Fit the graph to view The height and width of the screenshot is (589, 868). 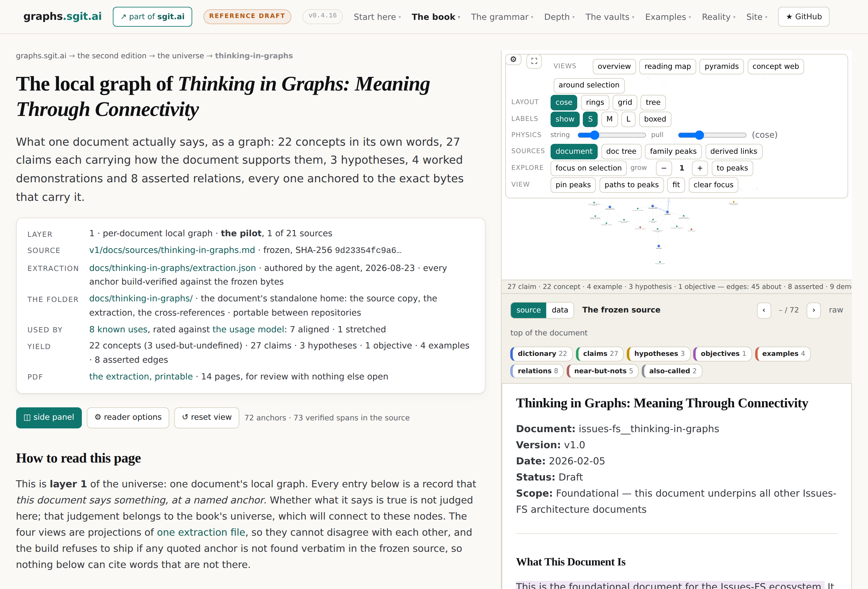pos(676,185)
